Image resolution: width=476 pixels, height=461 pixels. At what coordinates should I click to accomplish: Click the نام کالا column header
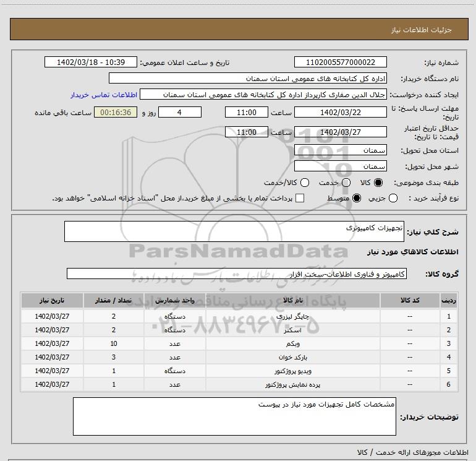click(293, 300)
